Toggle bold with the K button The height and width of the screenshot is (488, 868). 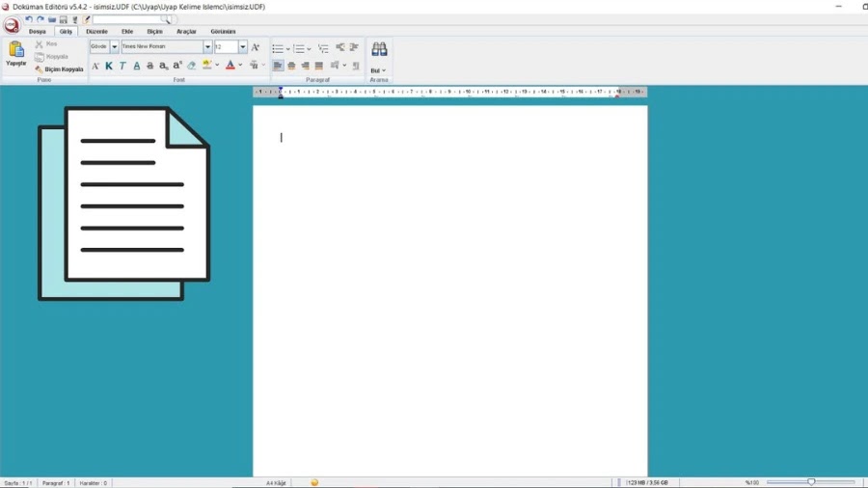pyautogui.click(x=109, y=66)
